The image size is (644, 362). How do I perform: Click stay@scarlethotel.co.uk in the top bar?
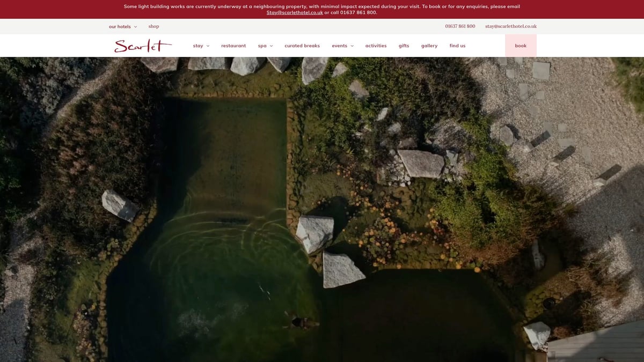510,26
